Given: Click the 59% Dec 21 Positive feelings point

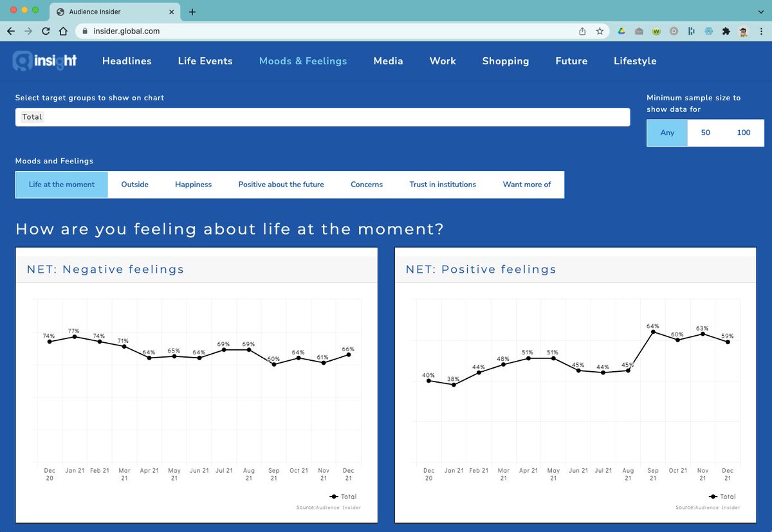Looking at the screenshot, I should [x=728, y=342].
